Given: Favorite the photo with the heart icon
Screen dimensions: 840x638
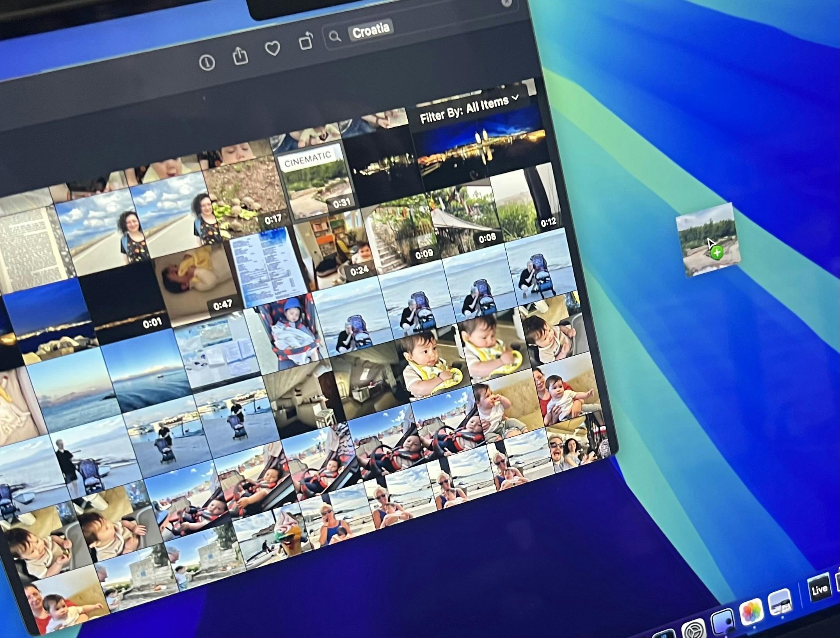Looking at the screenshot, I should click(x=272, y=48).
